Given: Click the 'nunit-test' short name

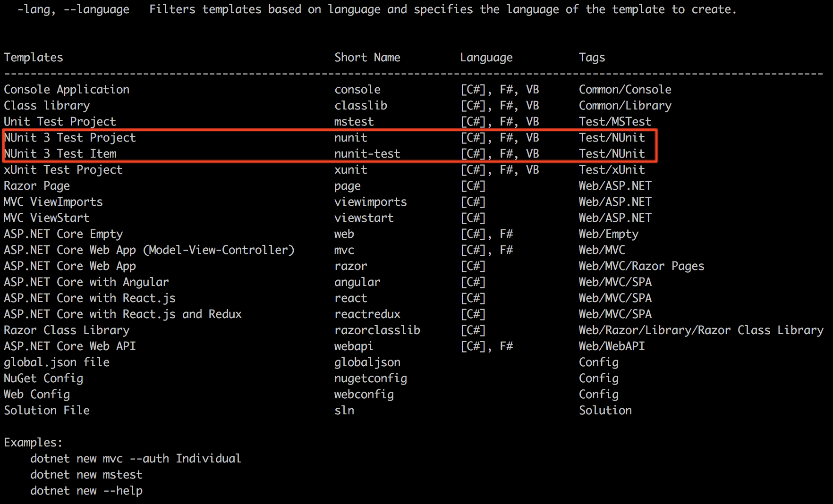Looking at the screenshot, I should click(x=367, y=154).
